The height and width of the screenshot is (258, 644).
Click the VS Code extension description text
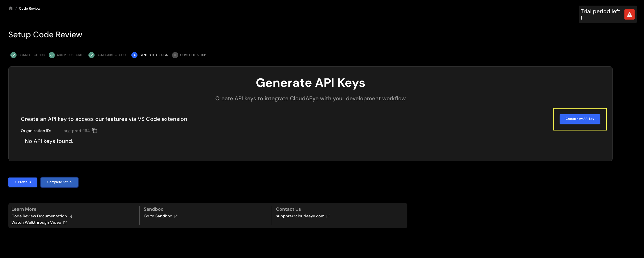click(x=104, y=119)
